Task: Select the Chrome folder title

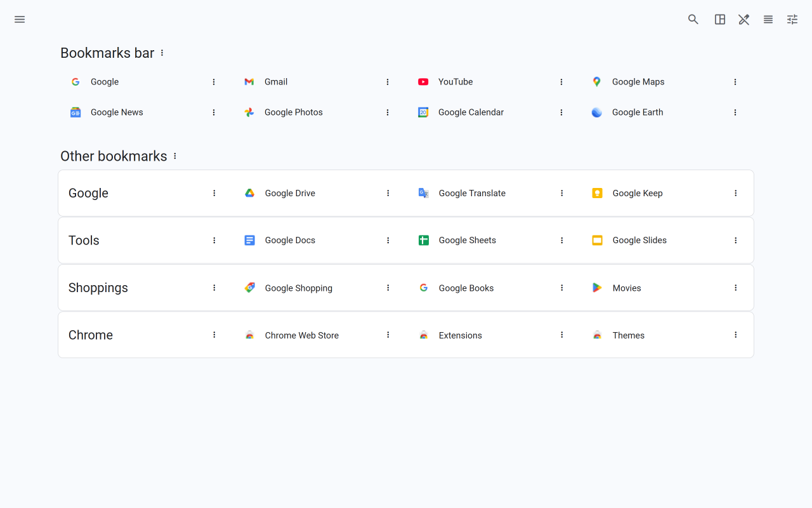Action: 91,335
